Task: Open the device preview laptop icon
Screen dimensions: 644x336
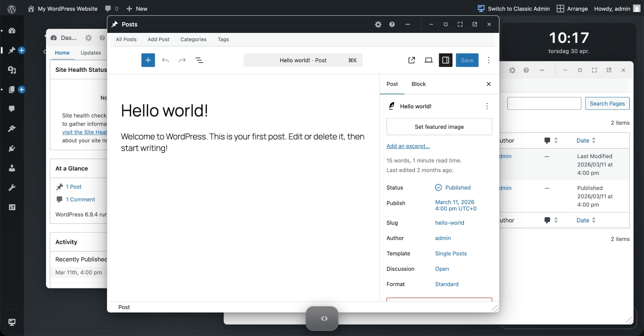Action: [x=428, y=60]
